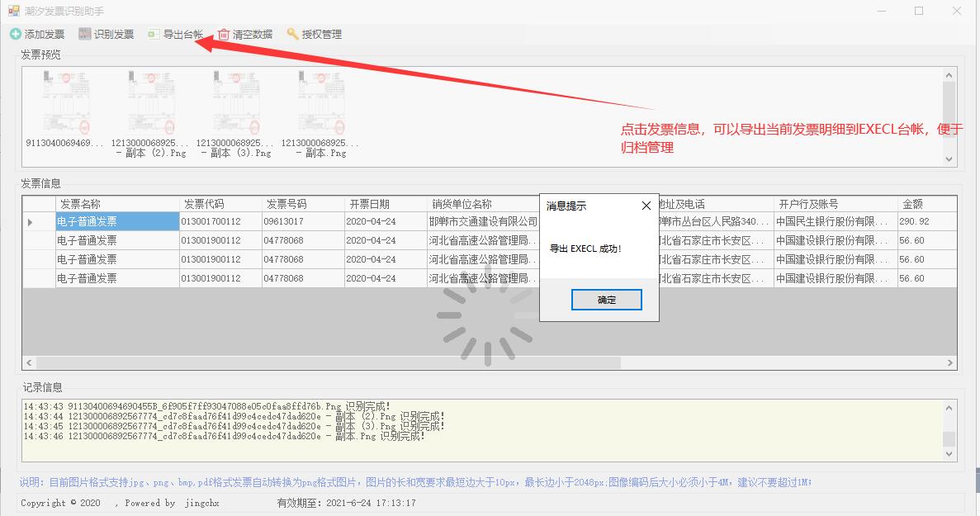Click the 清空数据 trash can icon

point(224,35)
